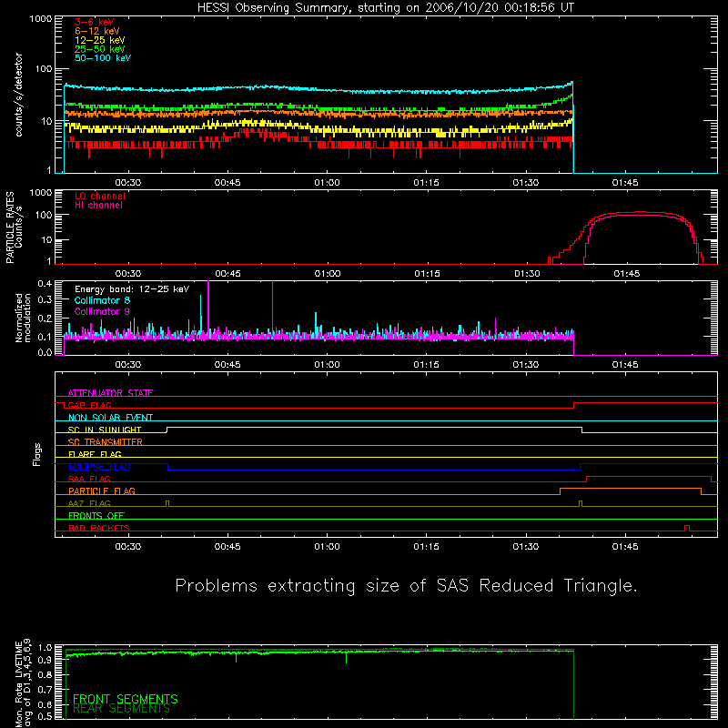This screenshot has height=728, width=728.
Task: Click the SC IN SUNLIGHT flag label
Action: 105,430
